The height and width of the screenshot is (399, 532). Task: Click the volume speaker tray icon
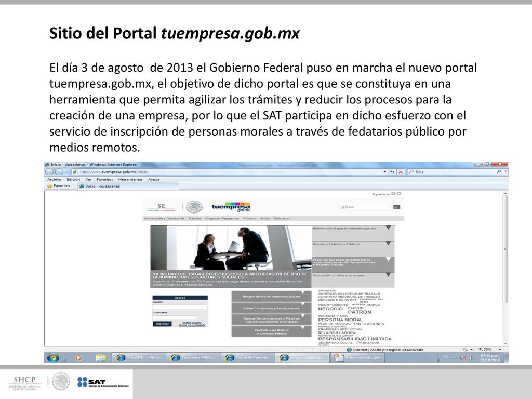click(x=471, y=357)
